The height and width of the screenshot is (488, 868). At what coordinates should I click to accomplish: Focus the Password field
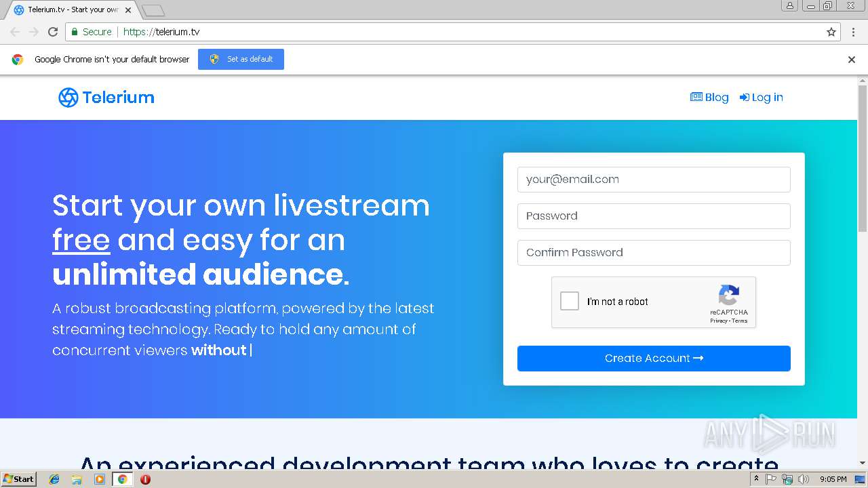(654, 216)
